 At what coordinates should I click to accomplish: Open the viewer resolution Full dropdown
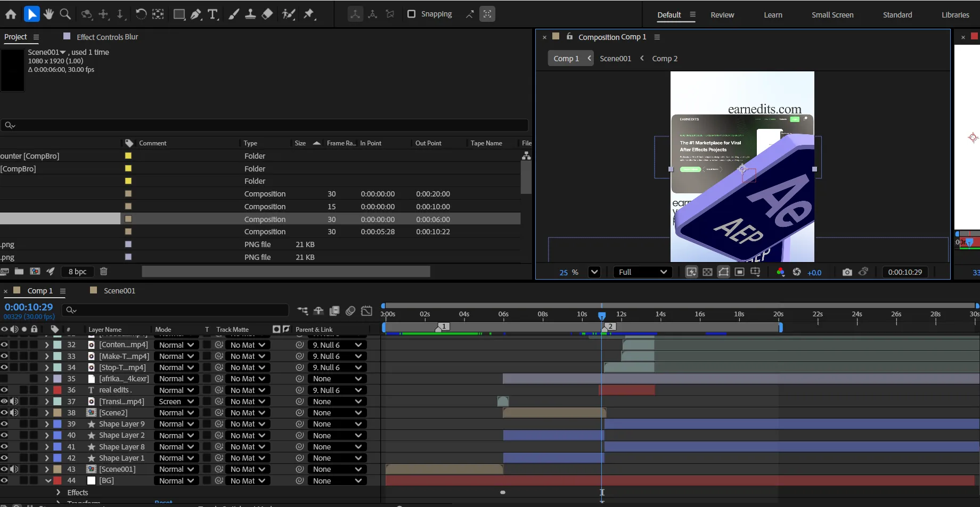[642, 272]
